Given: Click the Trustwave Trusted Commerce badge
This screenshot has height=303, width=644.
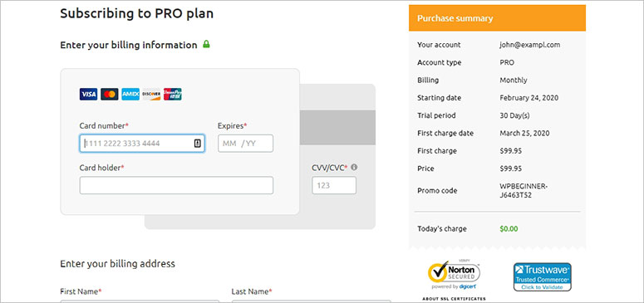Looking at the screenshot, I should click(542, 277).
